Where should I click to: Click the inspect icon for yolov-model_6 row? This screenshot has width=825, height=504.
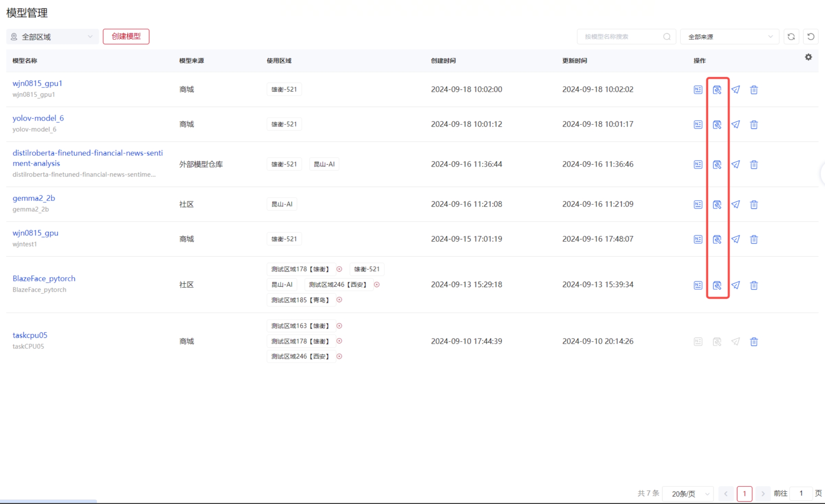[x=717, y=124]
